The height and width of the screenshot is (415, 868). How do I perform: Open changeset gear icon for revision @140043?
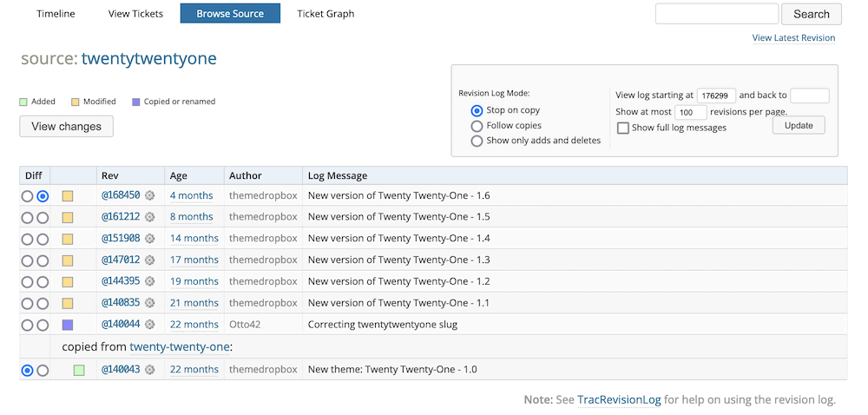click(x=149, y=370)
